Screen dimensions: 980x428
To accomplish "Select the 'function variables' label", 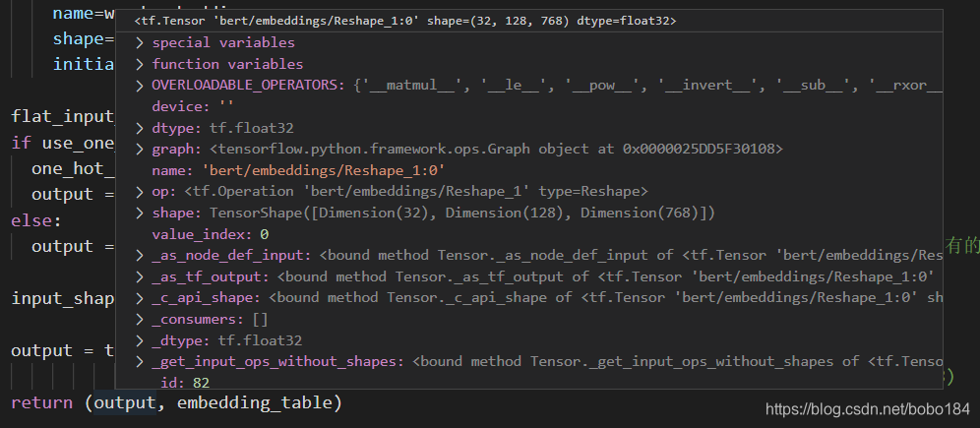I will pos(227,64).
